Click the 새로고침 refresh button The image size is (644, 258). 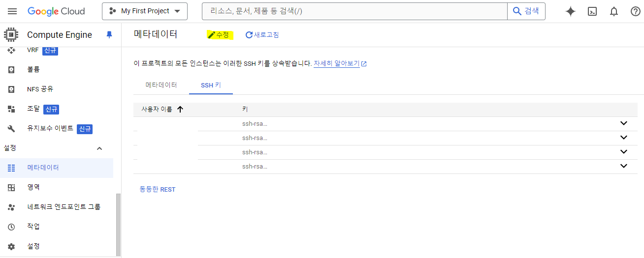262,35
